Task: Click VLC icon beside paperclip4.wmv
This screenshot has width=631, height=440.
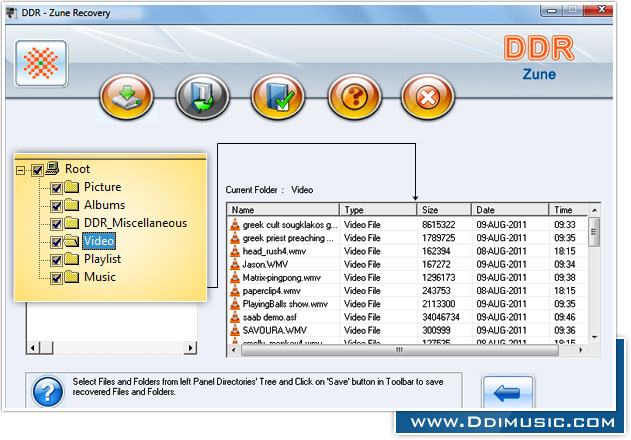Action: [235, 291]
